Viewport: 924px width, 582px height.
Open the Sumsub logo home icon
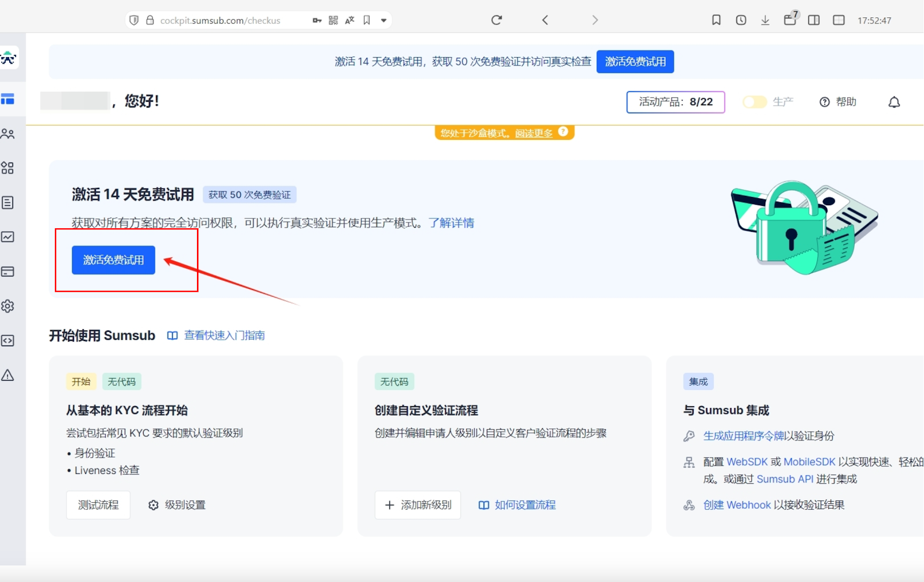pyautogui.click(x=8, y=58)
